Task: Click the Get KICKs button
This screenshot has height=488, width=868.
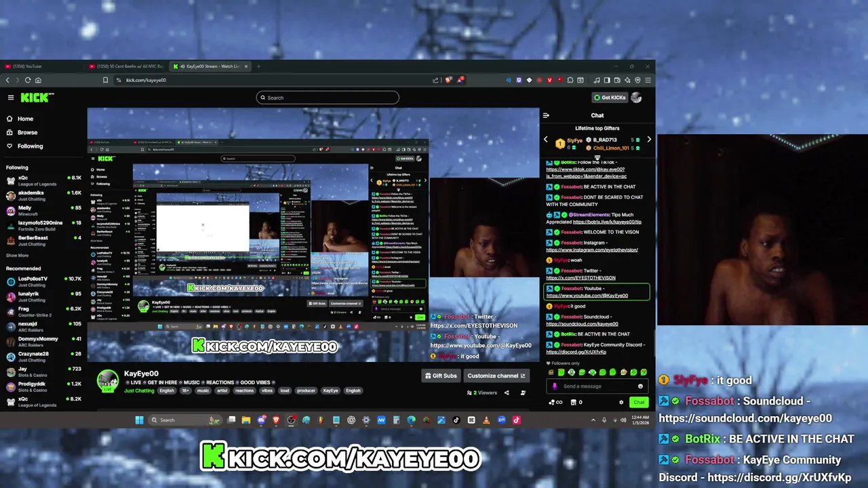Action: pyautogui.click(x=609, y=98)
